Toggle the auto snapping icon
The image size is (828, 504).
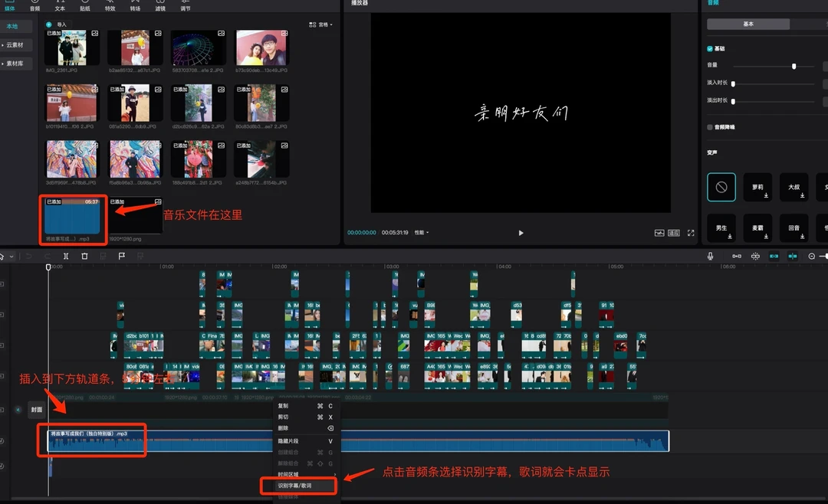756,256
